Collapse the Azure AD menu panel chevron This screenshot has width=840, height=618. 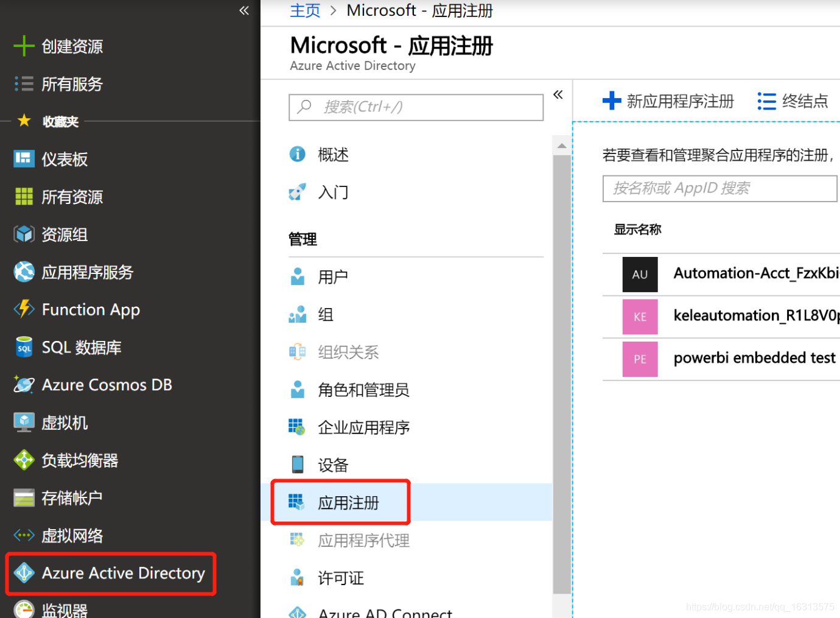coord(558,94)
